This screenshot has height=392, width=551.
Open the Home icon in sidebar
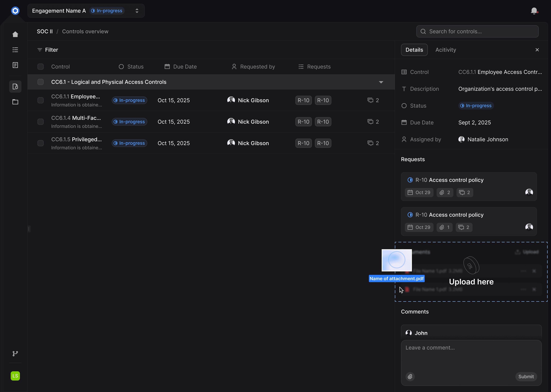15,34
